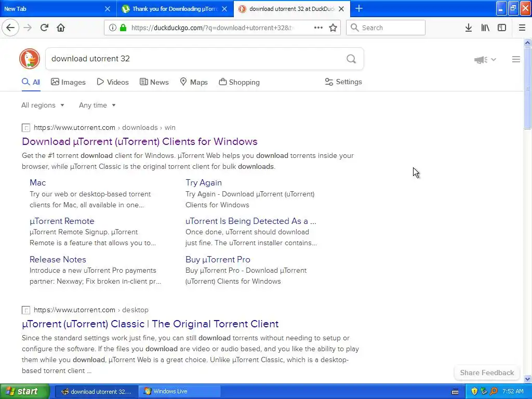Open the megaphone news dropdown
This screenshot has width=532, height=399.
click(485, 60)
